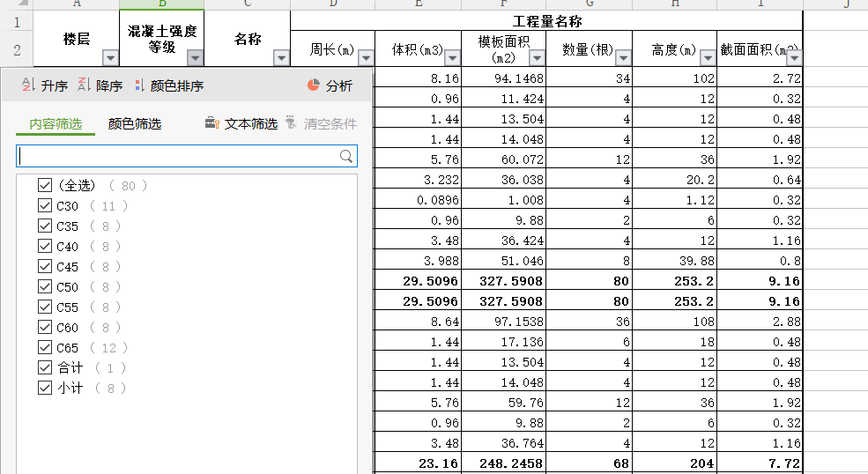Open the 模板面积(m2) filter dropdown
Image resolution: width=868 pixels, height=474 pixels.
tap(537, 57)
